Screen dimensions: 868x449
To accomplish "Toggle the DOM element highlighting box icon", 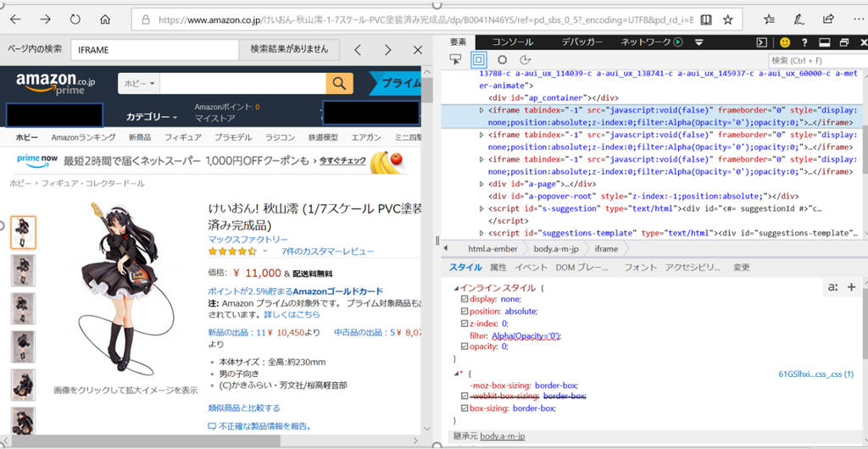I will 479,59.
